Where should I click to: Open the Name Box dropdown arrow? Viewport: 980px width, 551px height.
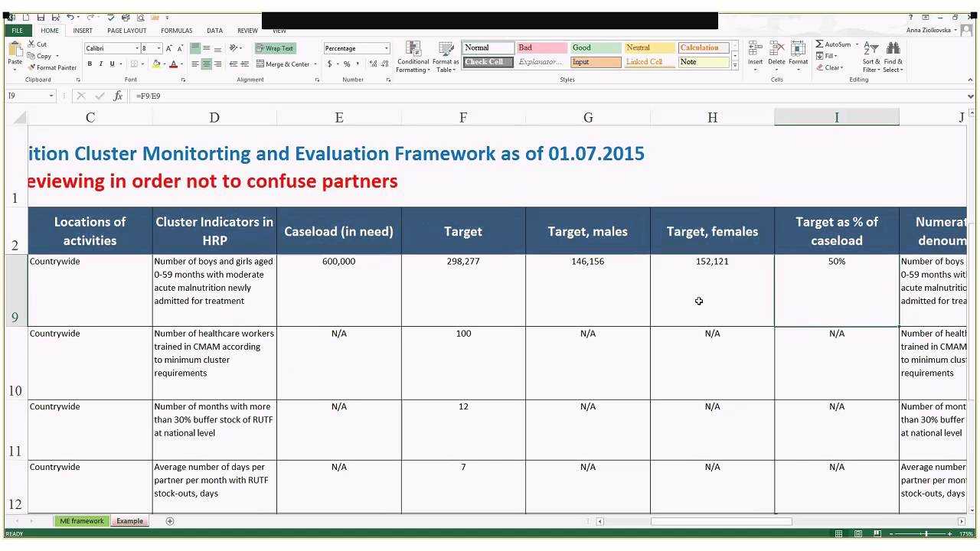point(51,96)
